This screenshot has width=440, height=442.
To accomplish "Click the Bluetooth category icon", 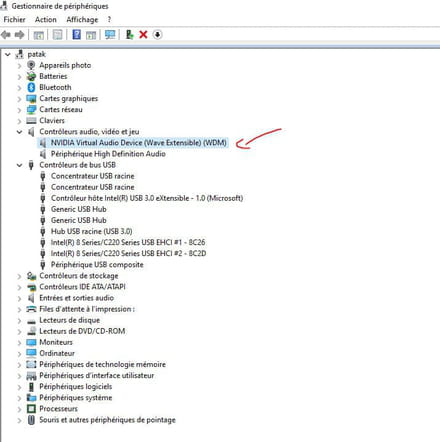I will [x=31, y=87].
